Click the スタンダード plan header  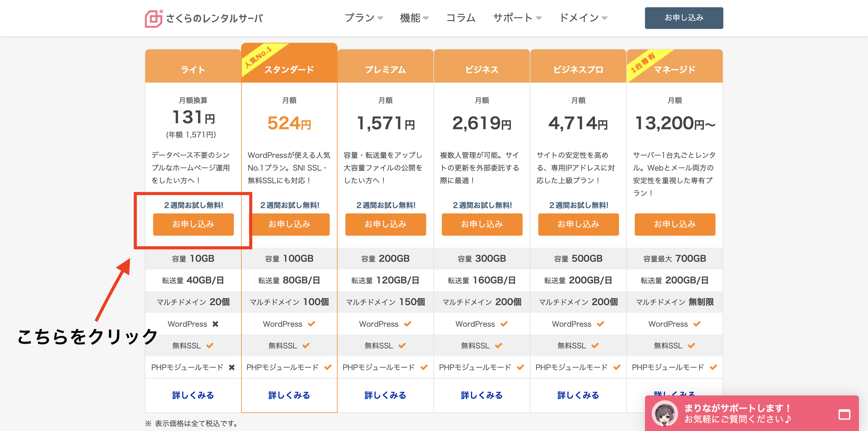pyautogui.click(x=289, y=63)
